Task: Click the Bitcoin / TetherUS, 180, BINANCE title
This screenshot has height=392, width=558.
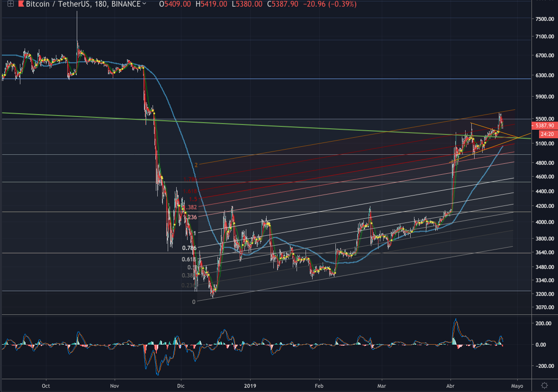Action: click(x=83, y=4)
